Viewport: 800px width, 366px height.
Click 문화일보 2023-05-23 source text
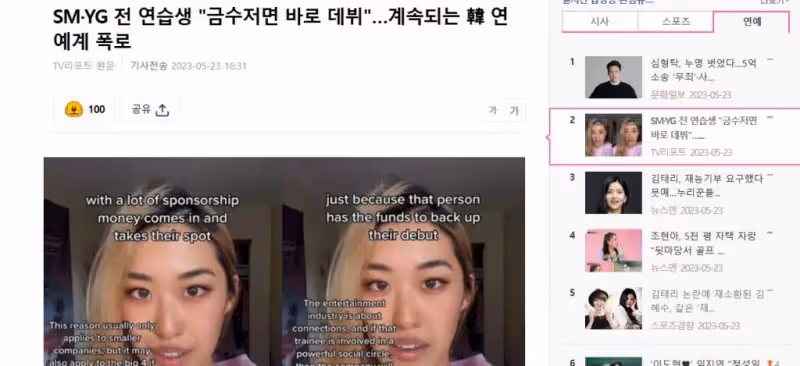point(691,95)
